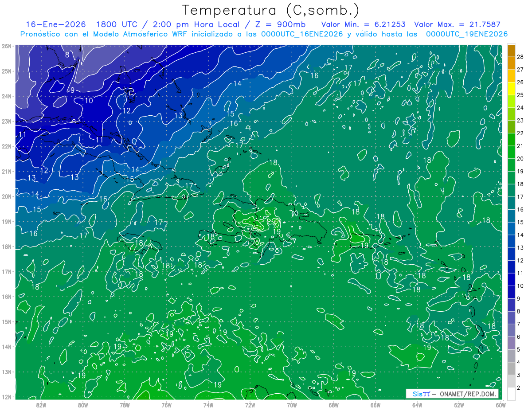Click color scale value 24
532x411 pixels.
(x=520, y=108)
